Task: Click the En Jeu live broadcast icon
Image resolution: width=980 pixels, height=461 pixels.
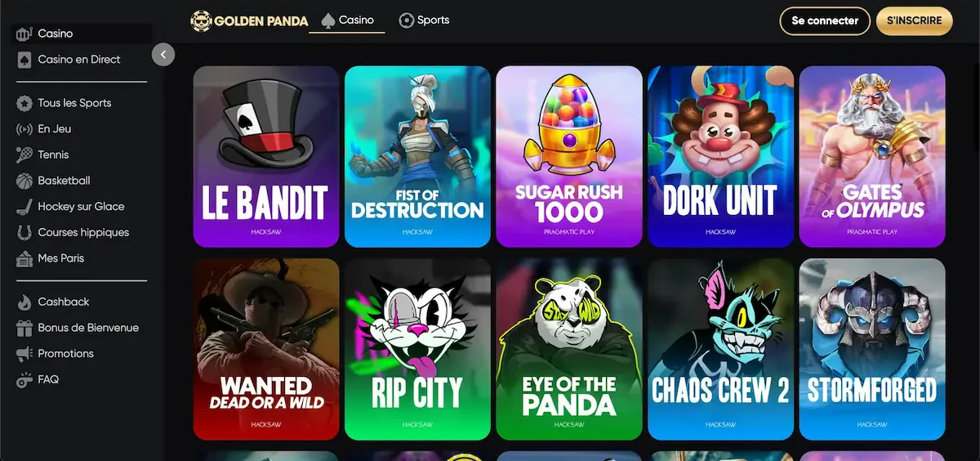Action: [x=24, y=129]
